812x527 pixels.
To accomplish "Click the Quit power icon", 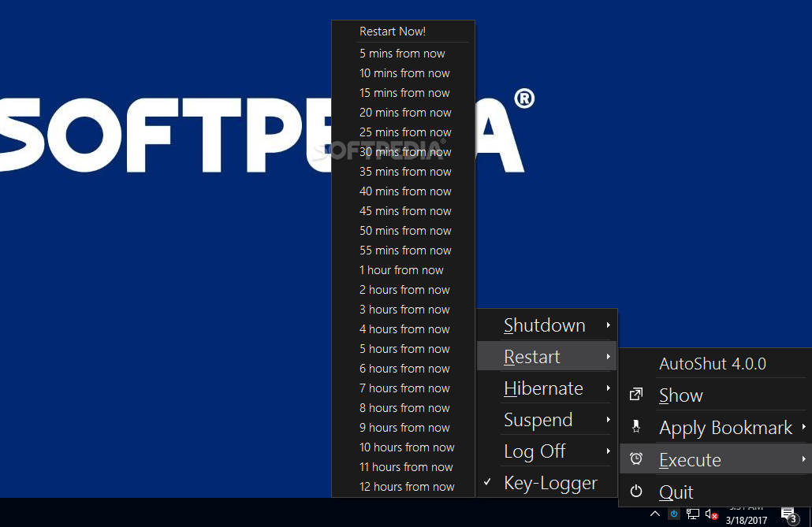I will pos(636,491).
